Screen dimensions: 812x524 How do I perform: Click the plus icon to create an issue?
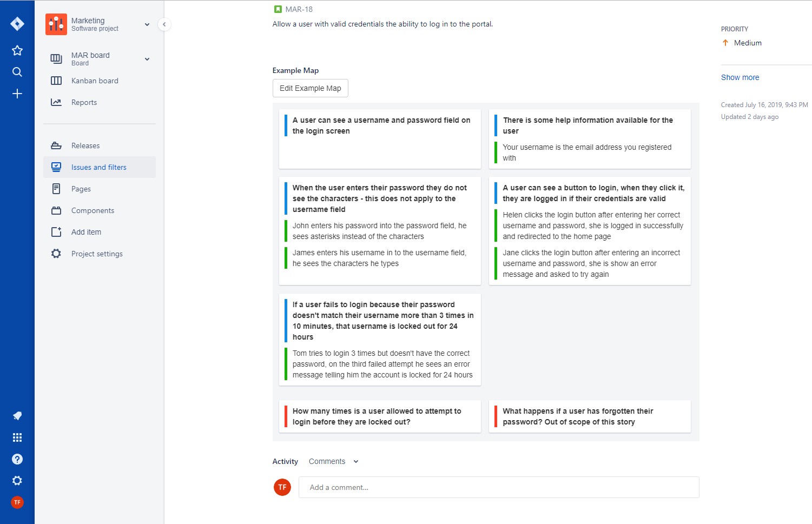[17, 93]
